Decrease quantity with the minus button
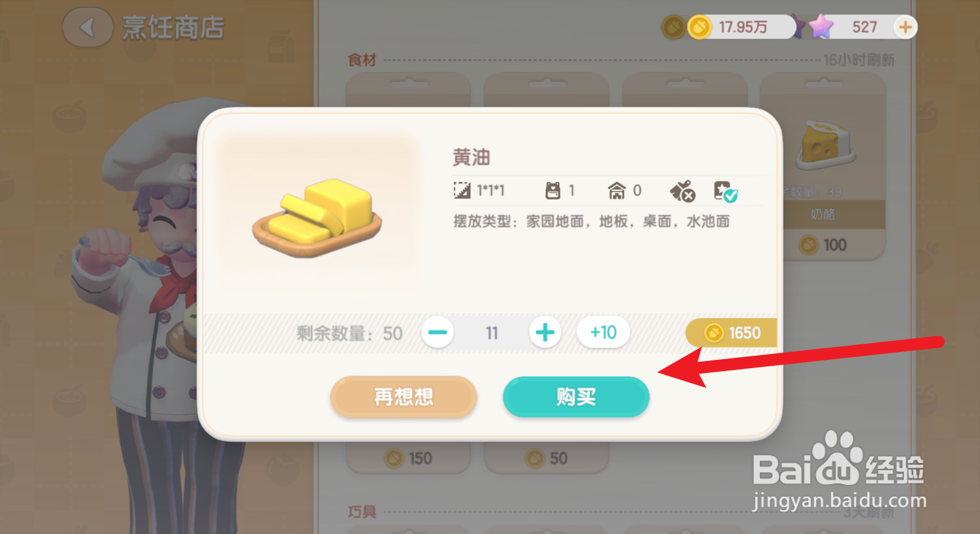The height and width of the screenshot is (534, 980). tap(437, 332)
